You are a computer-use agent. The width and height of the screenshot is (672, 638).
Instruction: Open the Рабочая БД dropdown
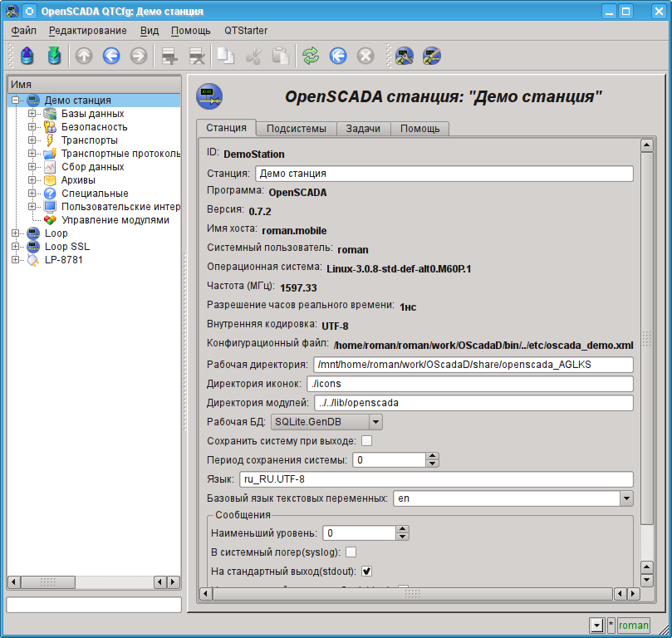pos(375,422)
